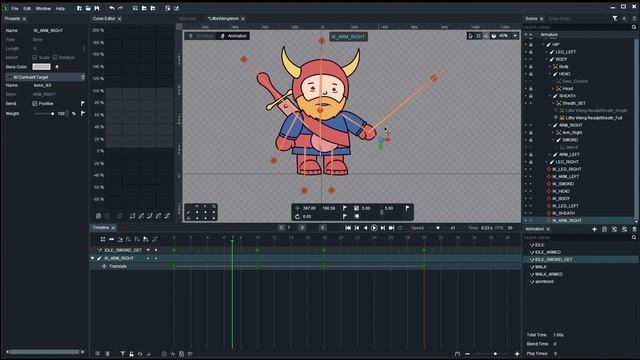Add a new animation with plus icon

tap(594, 229)
